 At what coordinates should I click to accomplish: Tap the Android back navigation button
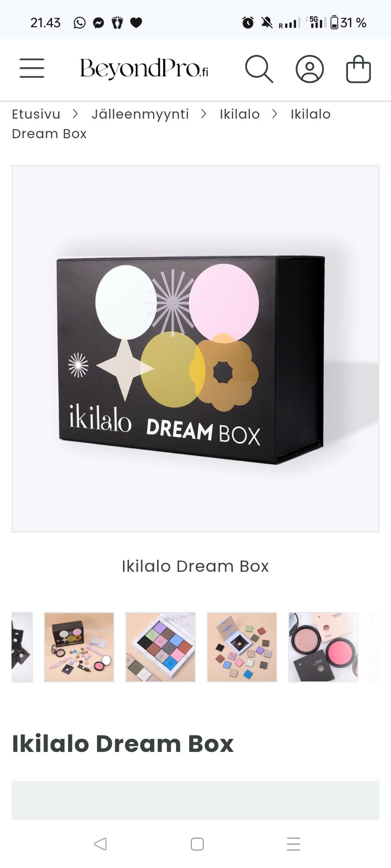coord(100,844)
